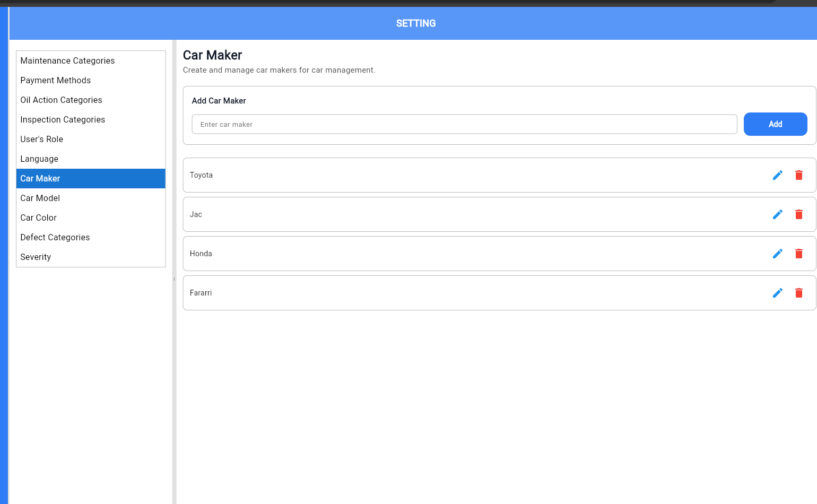Click the pencil icon for Jac
This screenshot has height=504, width=817.
(x=777, y=214)
